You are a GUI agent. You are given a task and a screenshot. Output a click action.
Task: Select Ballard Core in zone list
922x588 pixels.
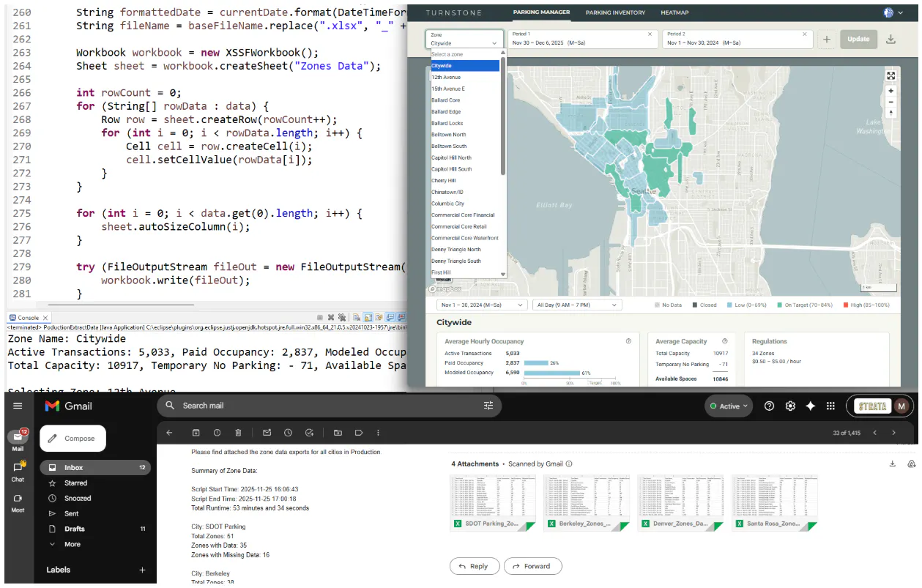(465, 100)
